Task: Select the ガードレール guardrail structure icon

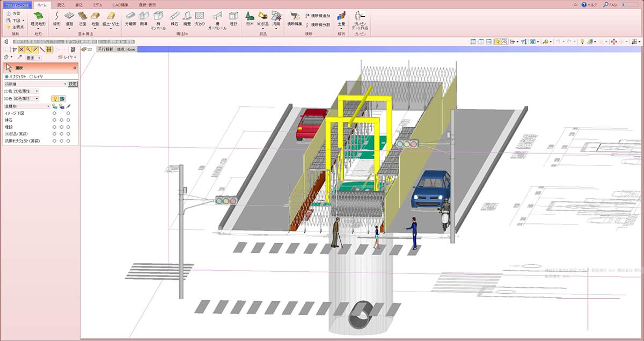Action: tap(217, 21)
